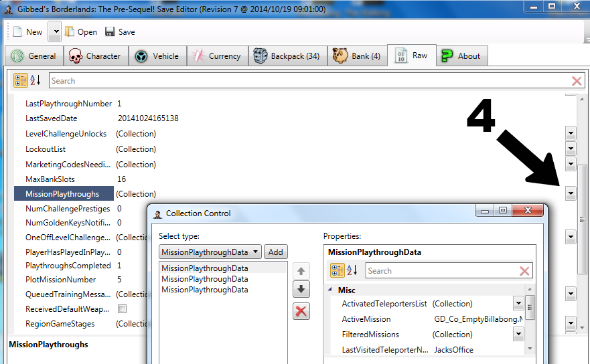Click the Properties panel scrollbar
590x364 pixels.
(530, 308)
